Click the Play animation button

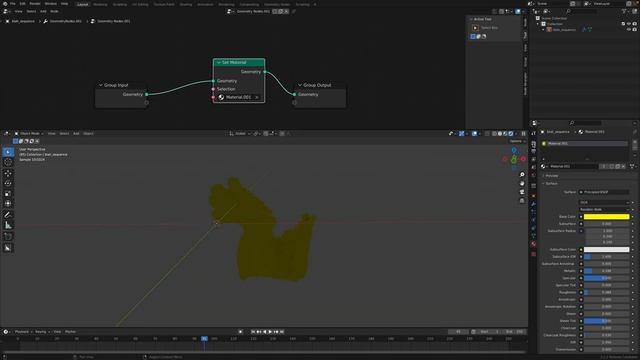pyautogui.click(x=270, y=332)
